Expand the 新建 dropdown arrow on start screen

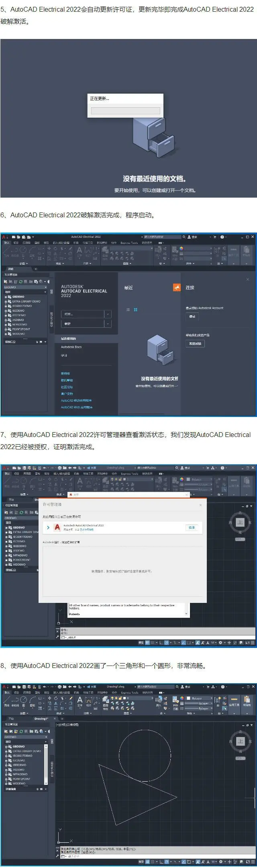108,324
